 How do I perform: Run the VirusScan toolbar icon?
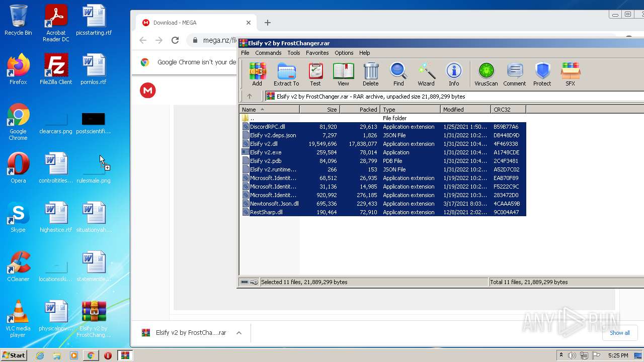point(486,74)
